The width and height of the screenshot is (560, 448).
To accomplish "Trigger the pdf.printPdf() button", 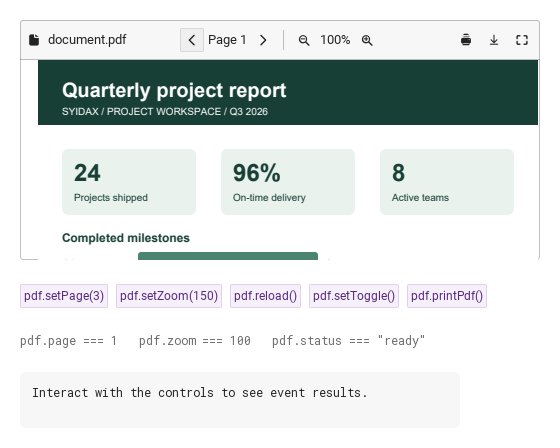I will click(447, 296).
